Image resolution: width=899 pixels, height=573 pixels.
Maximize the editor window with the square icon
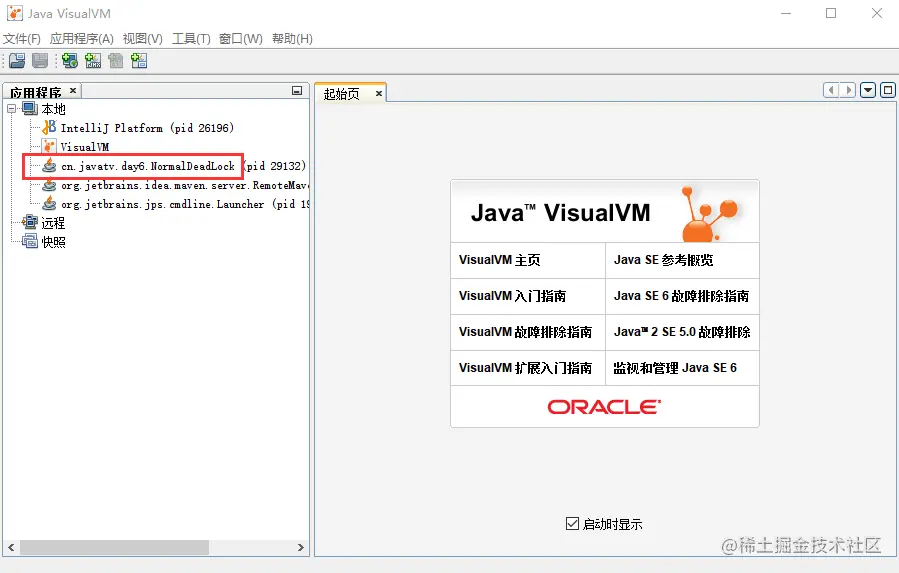tap(888, 90)
